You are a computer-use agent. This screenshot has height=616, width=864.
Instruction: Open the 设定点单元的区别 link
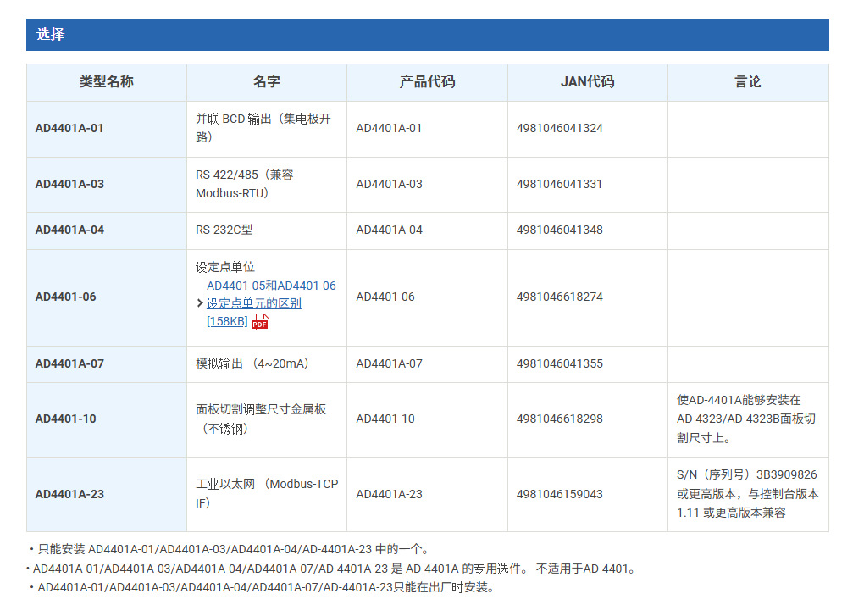pos(253,303)
